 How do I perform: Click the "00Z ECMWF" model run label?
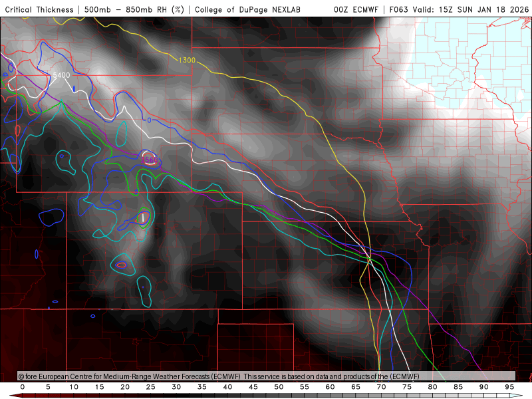pos(356,9)
